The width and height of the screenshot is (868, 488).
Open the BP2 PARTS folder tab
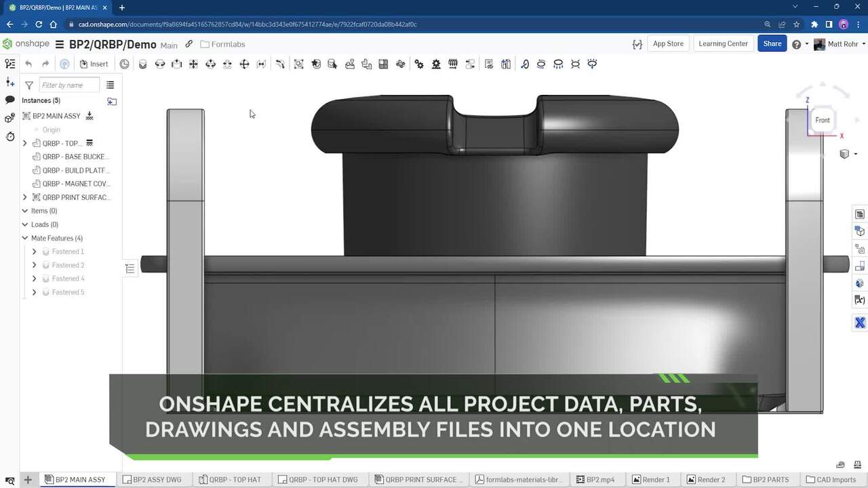[x=766, y=480]
